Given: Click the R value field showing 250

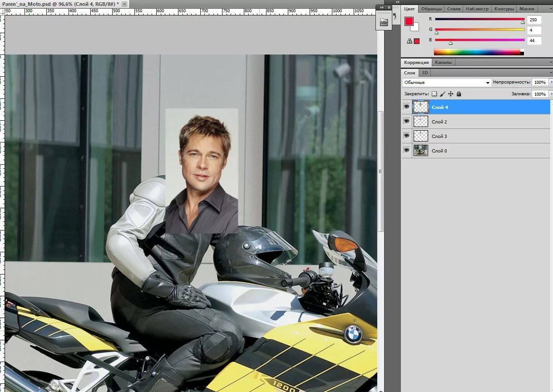Looking at the screenshot, I should coord(534,20).
